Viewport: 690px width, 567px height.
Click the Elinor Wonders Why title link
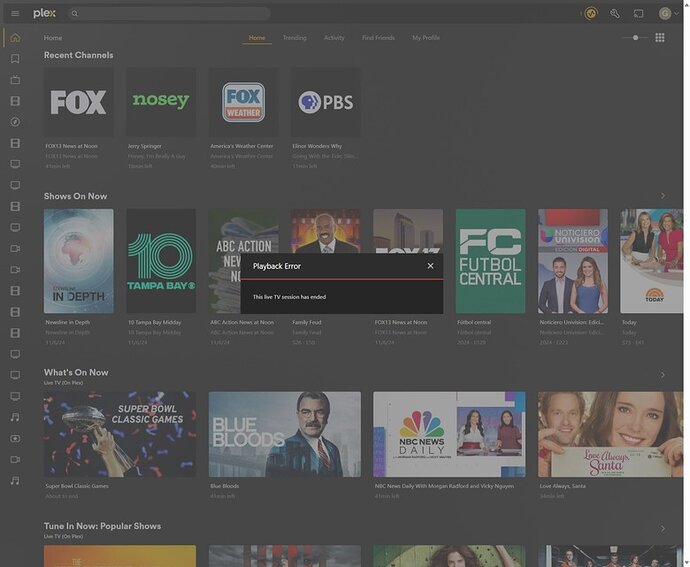(x=317, y=146)
